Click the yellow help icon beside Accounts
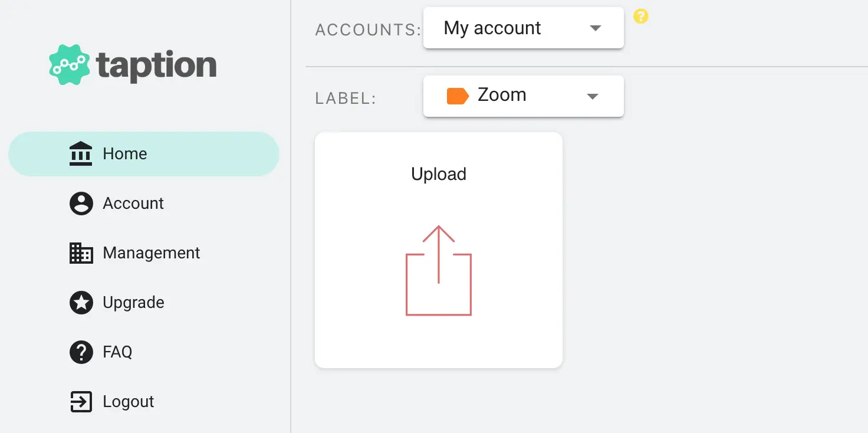Screen dimensions: 868x433 [640, 17]
